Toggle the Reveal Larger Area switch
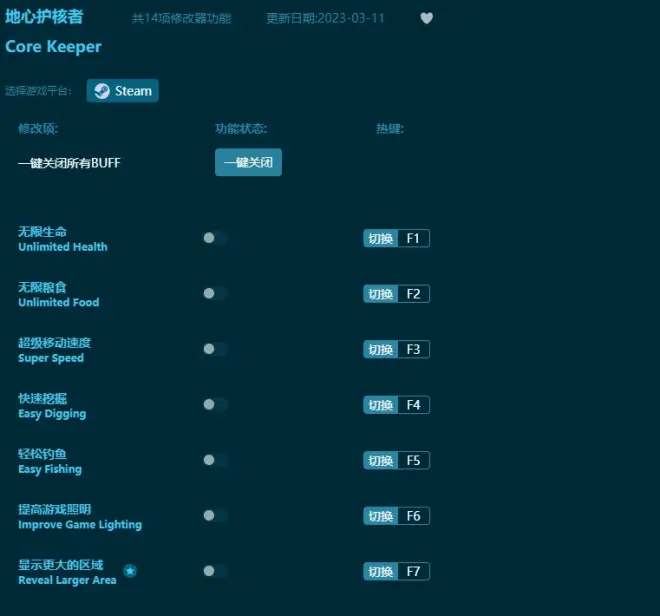 214,571
